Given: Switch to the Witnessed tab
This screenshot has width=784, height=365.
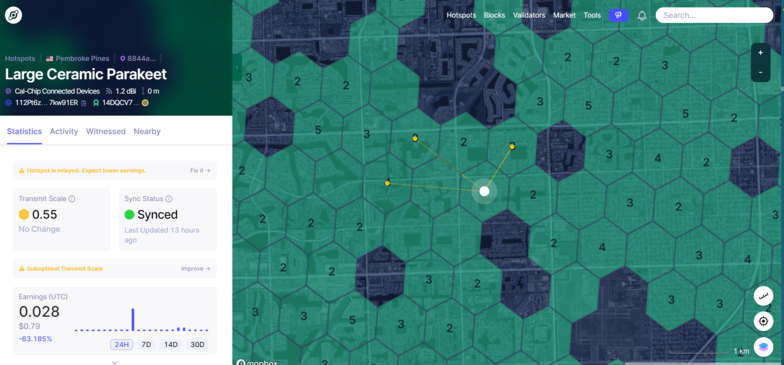Looking at the screenshot, I should click(x=106, y=132).
